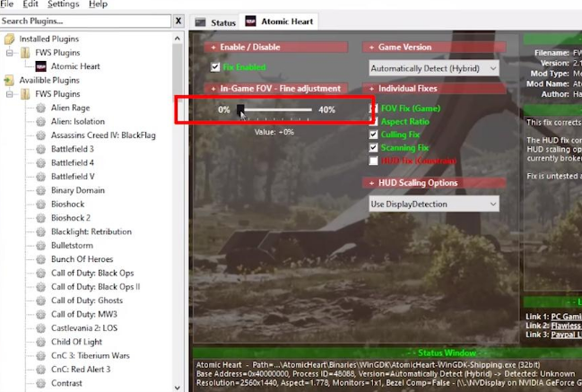
Task: Collapse FWS Plugins under Installed Plugins
Action: point(10,53)
